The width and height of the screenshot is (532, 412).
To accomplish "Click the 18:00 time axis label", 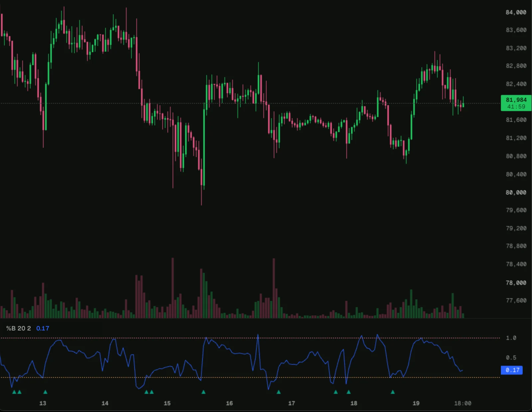I will 463,403.
